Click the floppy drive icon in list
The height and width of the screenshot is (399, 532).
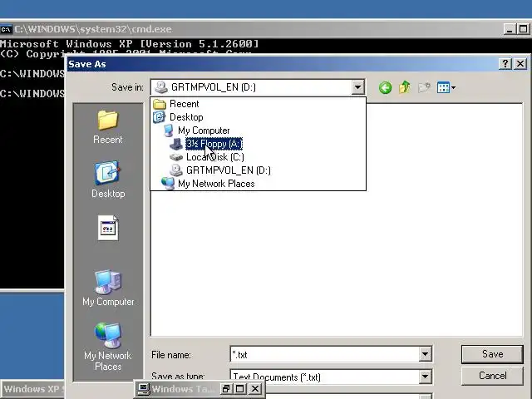tap(176, 144)
